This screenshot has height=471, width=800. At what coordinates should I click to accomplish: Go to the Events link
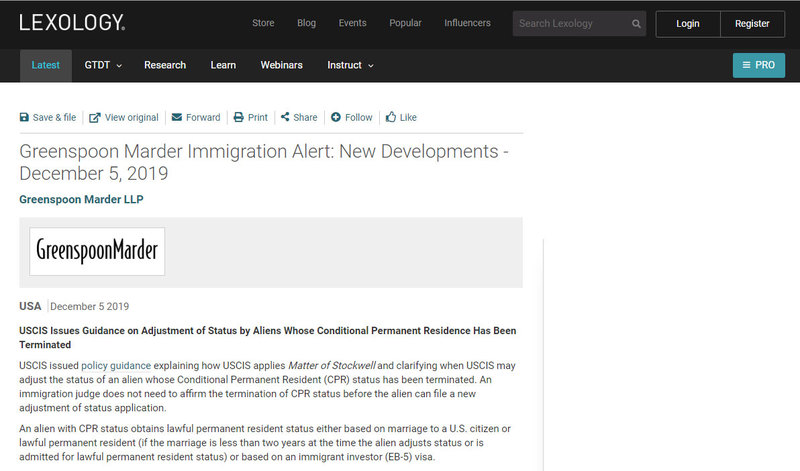tap(353, 23)
